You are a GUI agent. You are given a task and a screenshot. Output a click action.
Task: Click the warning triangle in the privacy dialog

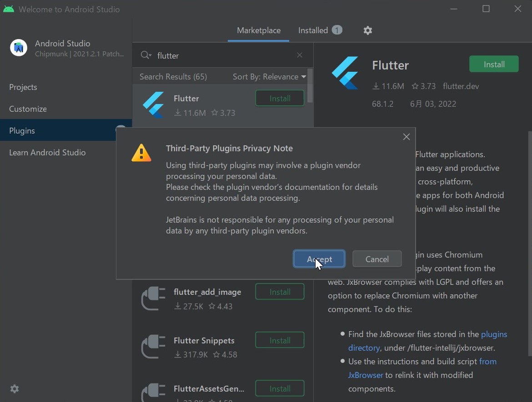141,153
